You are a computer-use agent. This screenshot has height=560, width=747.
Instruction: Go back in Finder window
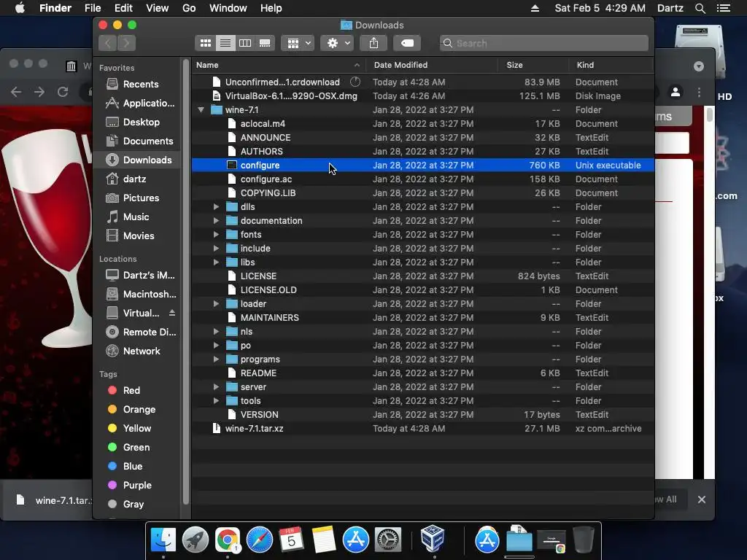[x=108, y=43]
